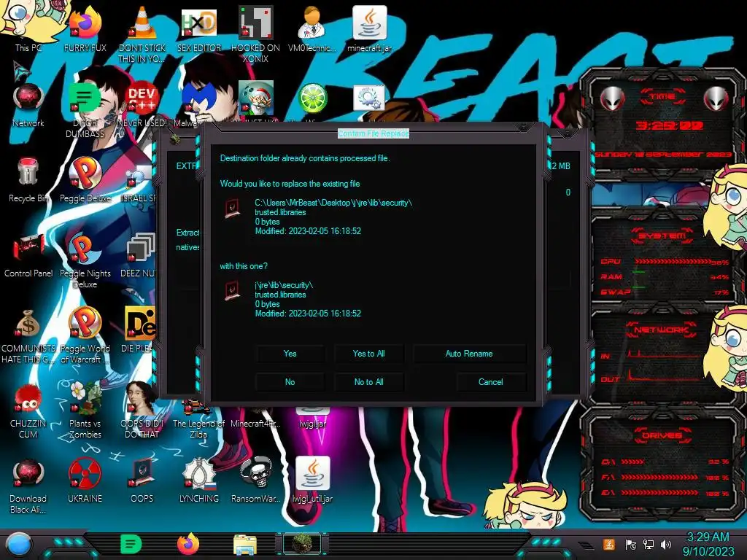Select the LimeWire lime icon

pyautogui.click(x=312, y=99)
